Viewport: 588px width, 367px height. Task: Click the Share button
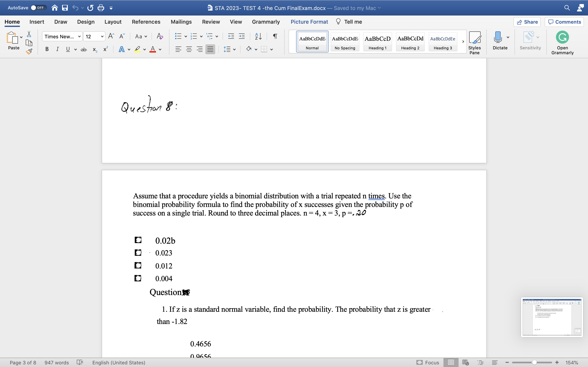527,22
